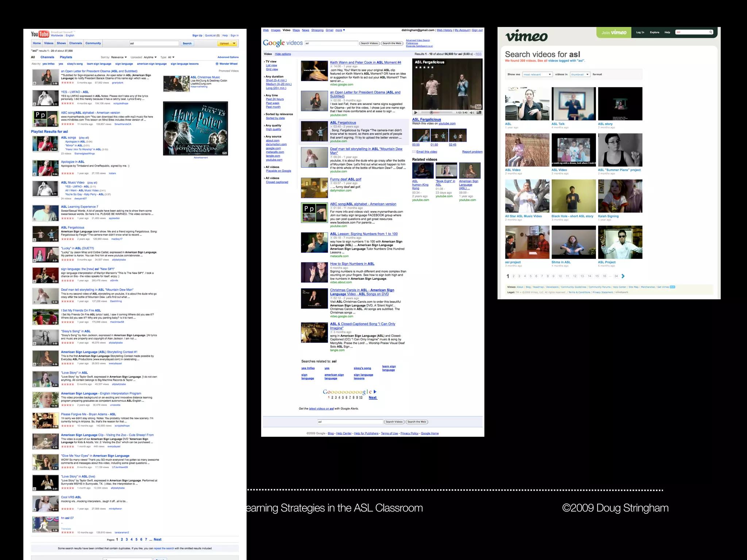Click the Vimeo search magnifier icon
The image size is (747, 560).
pos(711,32)
